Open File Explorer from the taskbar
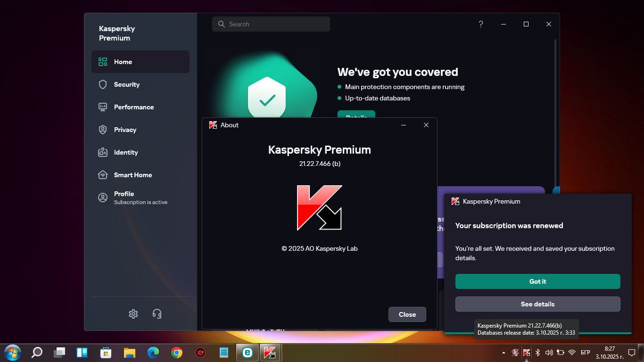Image resolution: width=644 pixels, height=362 pixels. pyautogui.click(x=130, y=352)
